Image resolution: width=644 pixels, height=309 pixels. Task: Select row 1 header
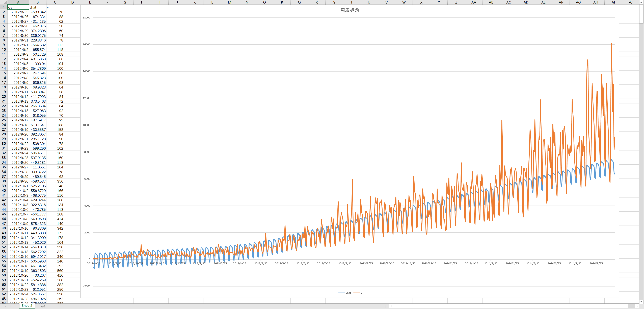[4, 7]
